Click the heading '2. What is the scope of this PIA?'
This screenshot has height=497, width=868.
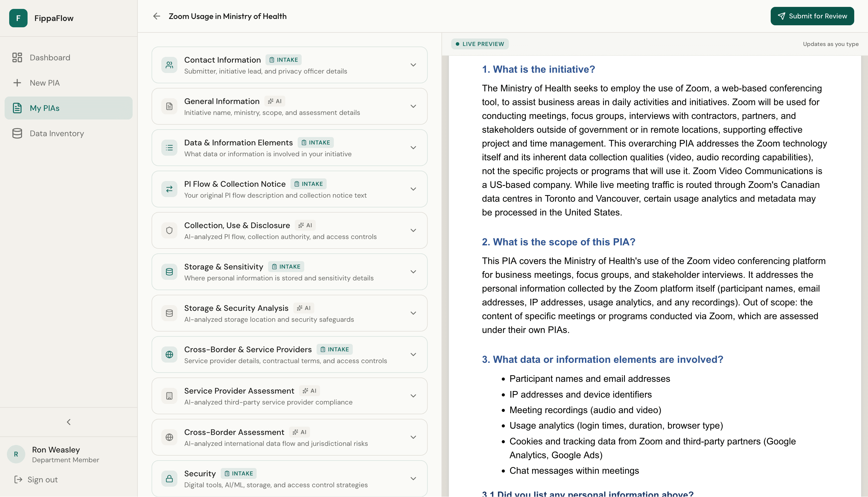(x=558, y=242)
